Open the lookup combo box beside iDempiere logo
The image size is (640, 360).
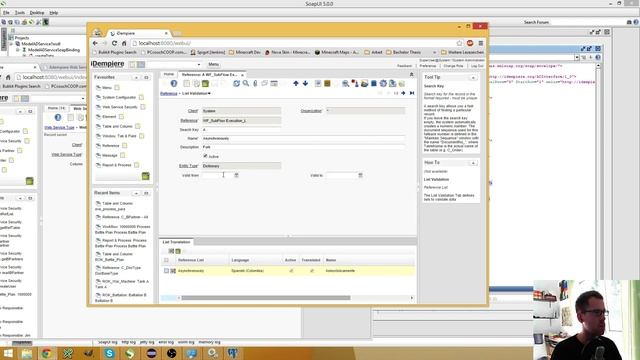click(173, 64)
